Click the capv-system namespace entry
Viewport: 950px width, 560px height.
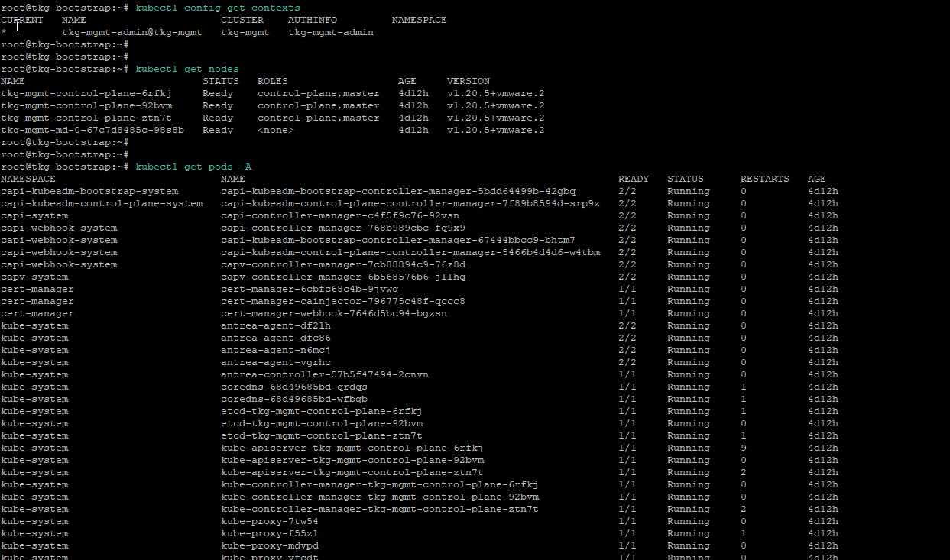pos(34,277)
